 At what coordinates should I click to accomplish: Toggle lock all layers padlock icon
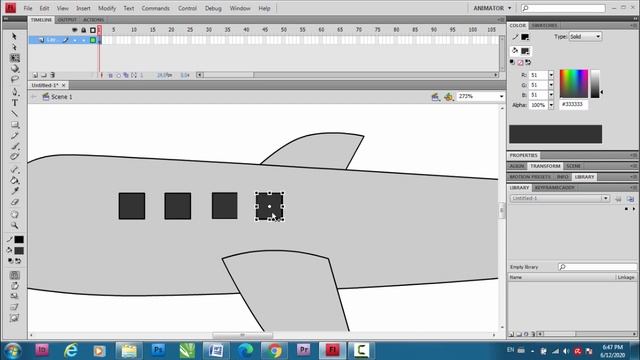click(84, 30)
